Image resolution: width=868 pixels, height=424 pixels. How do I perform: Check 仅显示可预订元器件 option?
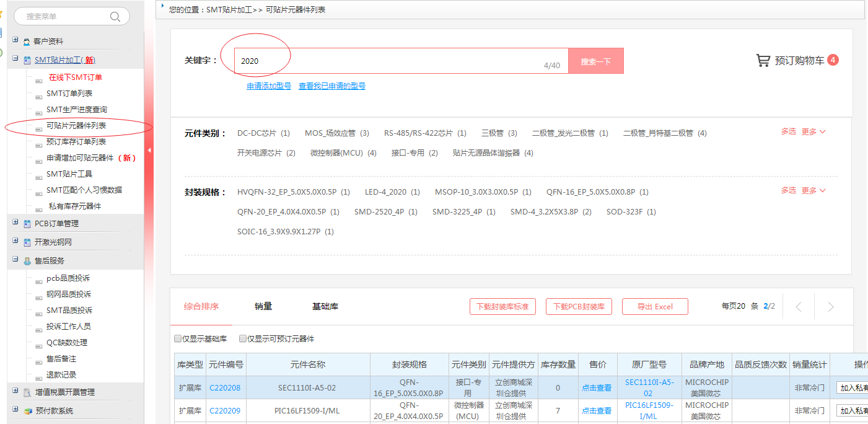pyautogui.click(x=243, y=339)
